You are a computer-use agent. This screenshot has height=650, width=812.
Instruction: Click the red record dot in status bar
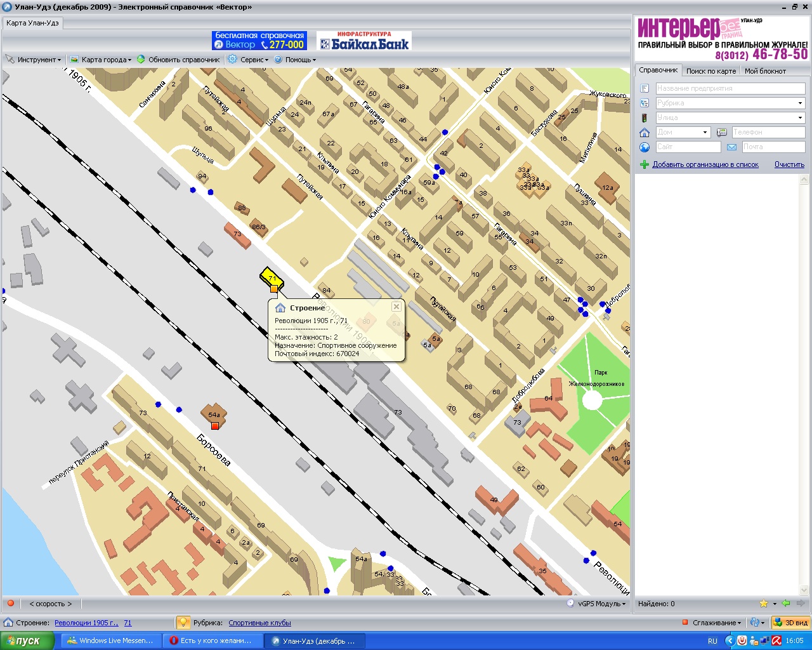pos(10,603)
